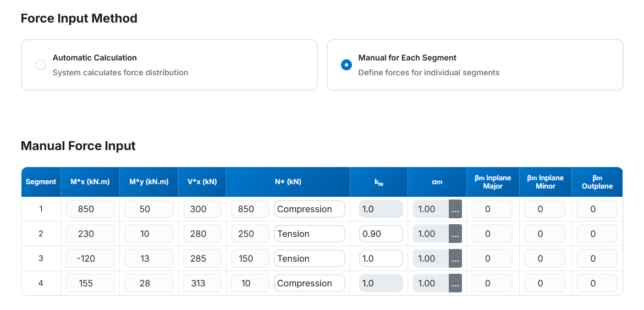Select Manual for Each Segment option
The width and height of the screenshot is (644, 310).
346,65
